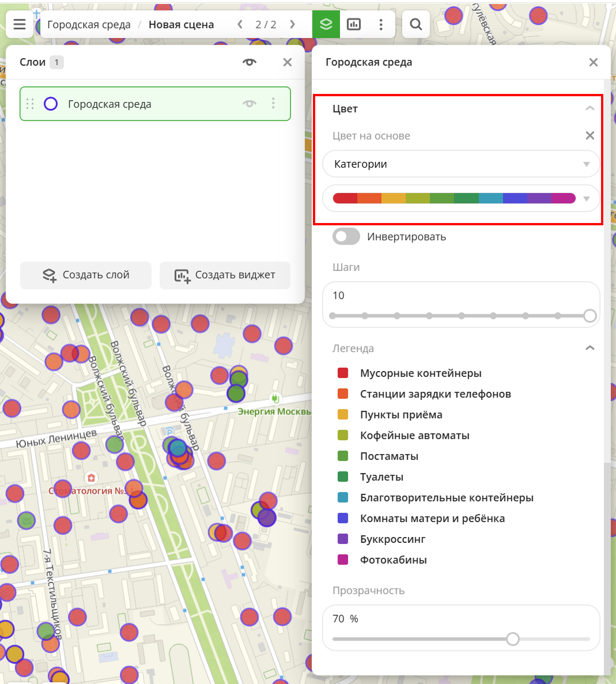Click the Создать виджет button
The image size is (616, 684).
click(x=225, y=275)
